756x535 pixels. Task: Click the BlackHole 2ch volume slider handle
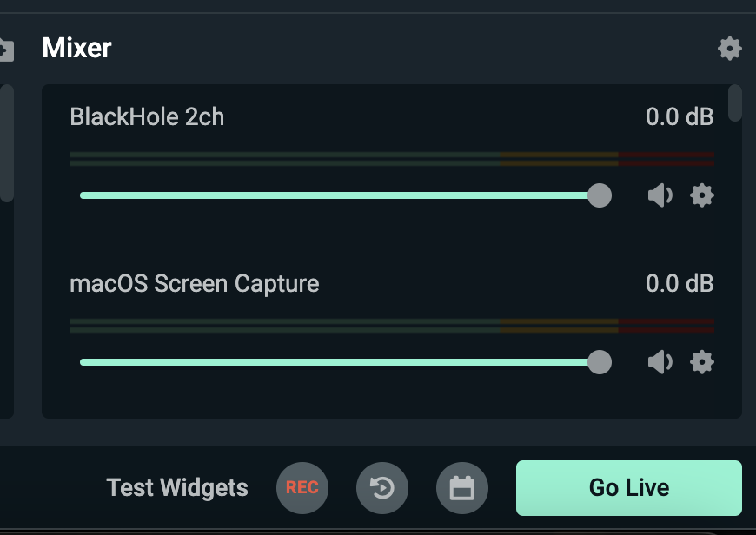[600, 195]
